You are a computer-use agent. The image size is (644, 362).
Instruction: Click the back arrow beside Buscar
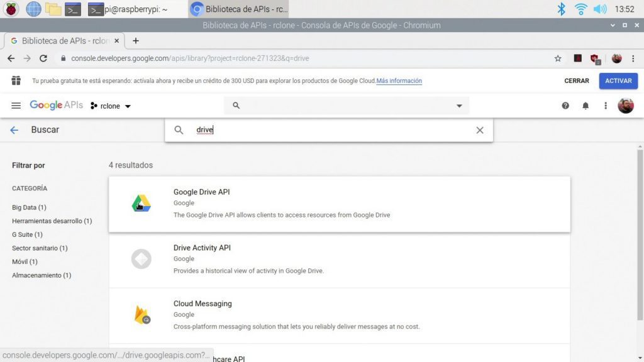point(14,129)
